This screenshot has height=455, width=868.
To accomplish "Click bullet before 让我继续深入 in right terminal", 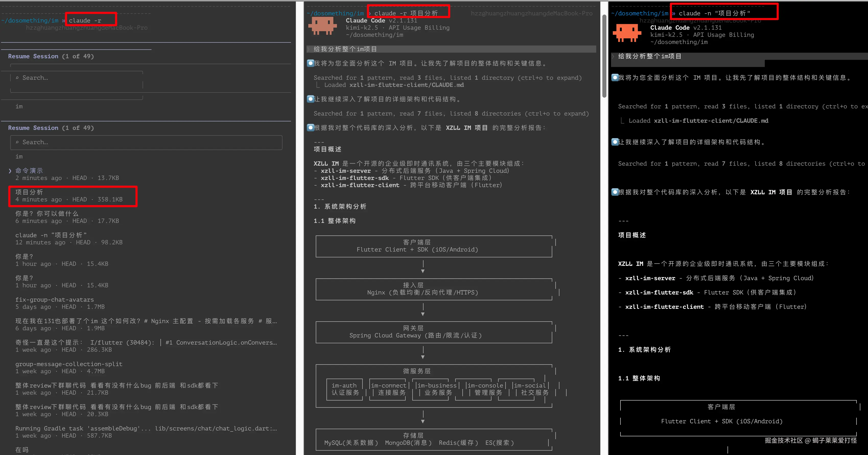I will [615, 142].
